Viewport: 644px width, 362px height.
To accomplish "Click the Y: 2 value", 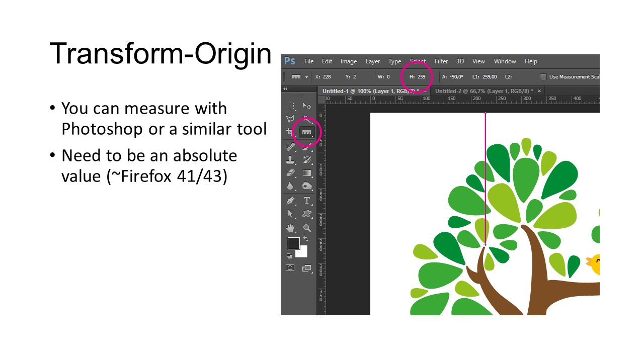I will coord(351,77).
